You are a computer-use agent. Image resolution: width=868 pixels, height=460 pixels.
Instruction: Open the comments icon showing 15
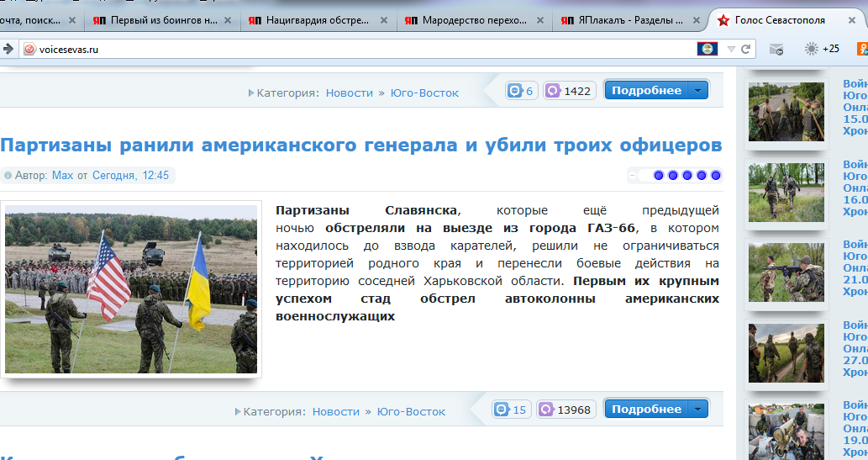point(502,410)
